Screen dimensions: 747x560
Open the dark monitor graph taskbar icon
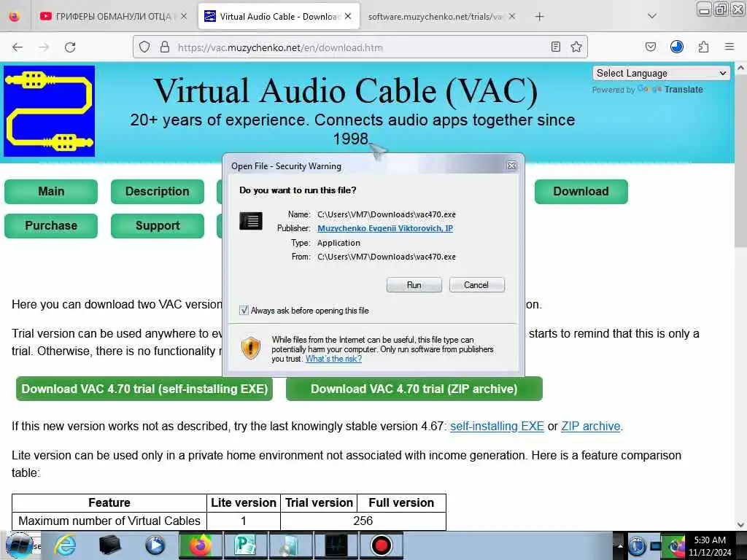[x=336, y=545]
